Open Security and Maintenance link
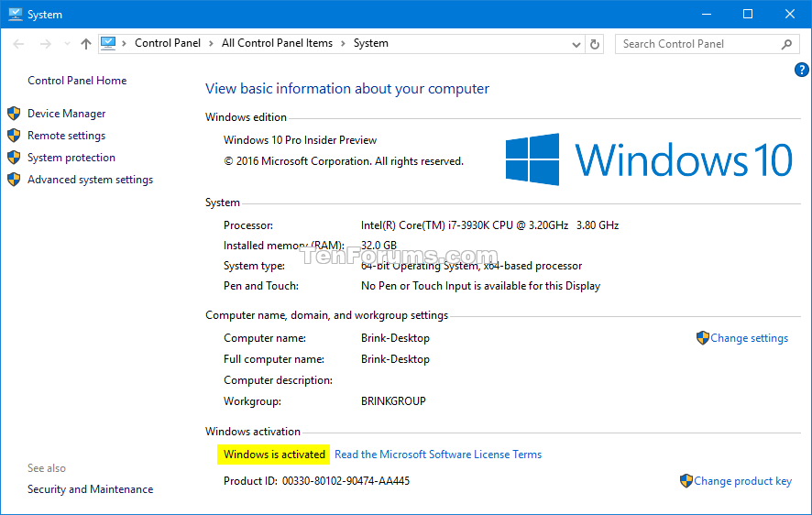The image size is (812, 515). tap(90, 489)
